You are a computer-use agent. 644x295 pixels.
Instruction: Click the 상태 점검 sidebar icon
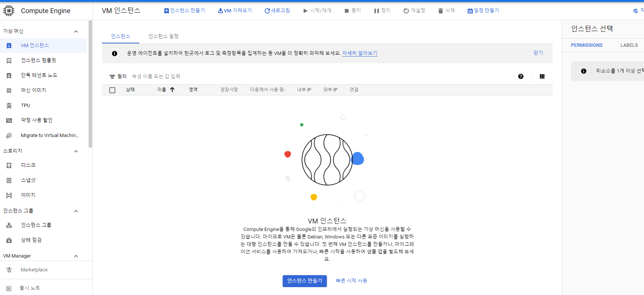[9, 240]
